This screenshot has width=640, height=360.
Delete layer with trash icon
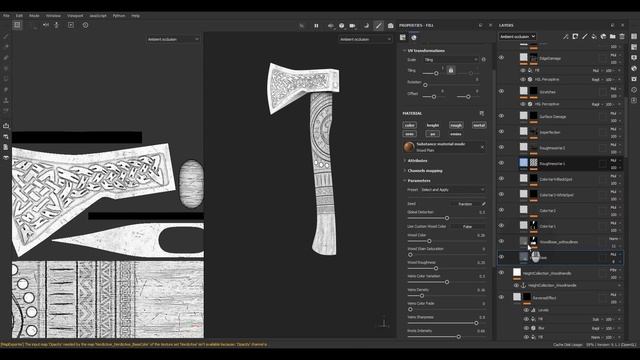point(622,37)
